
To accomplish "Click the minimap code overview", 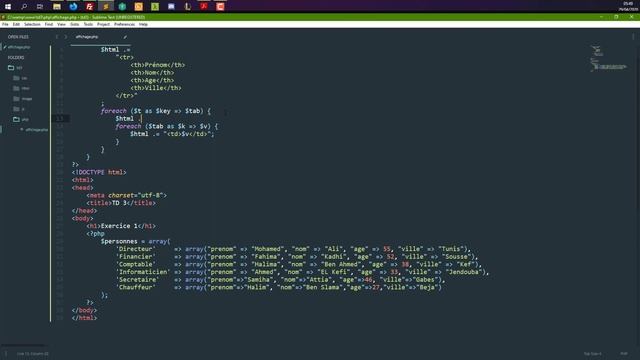I will click(608, 58).
